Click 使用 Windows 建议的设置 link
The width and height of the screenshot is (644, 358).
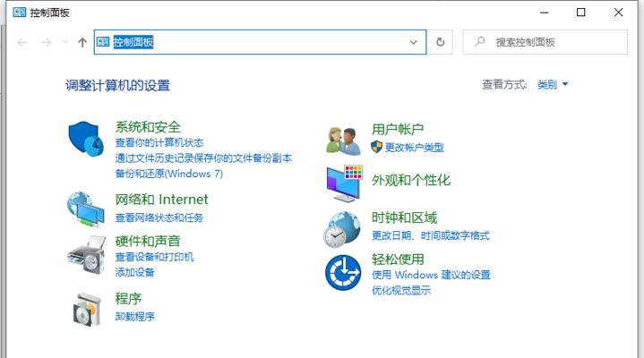point(431,275)
